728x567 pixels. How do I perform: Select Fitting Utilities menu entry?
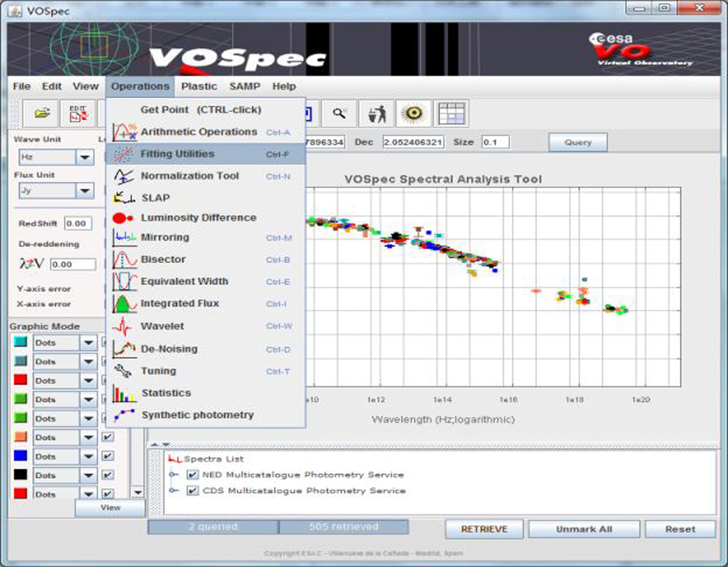(177, 154)
